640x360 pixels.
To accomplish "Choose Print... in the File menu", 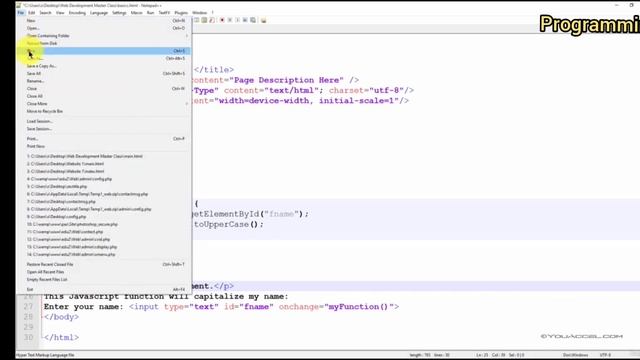I will (104, 139).
